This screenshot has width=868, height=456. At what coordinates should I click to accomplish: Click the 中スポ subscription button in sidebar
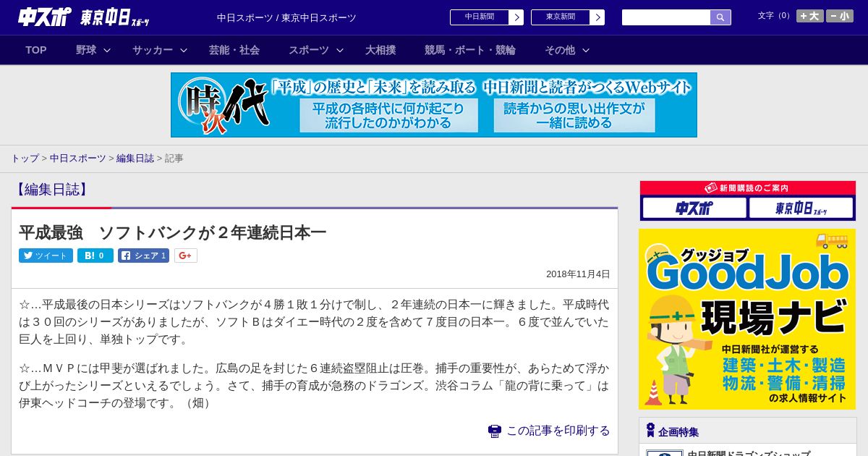694,208
